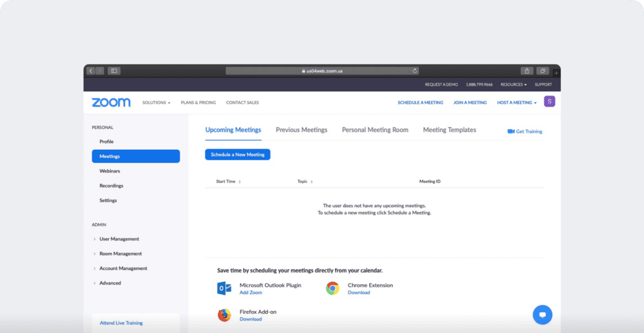This screenshot has width=644, height=333.
Task: Expand the Solutions dropdown menu
Action: pos(156,103)
